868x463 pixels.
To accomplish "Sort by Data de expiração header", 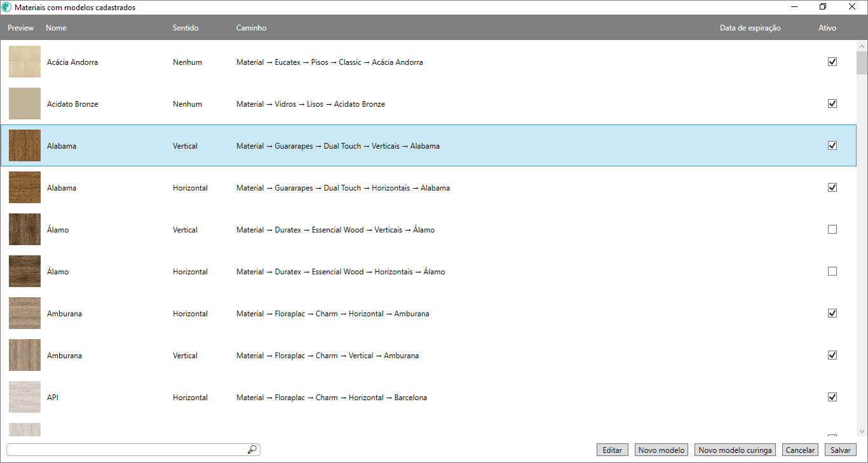I will [750, 28].
